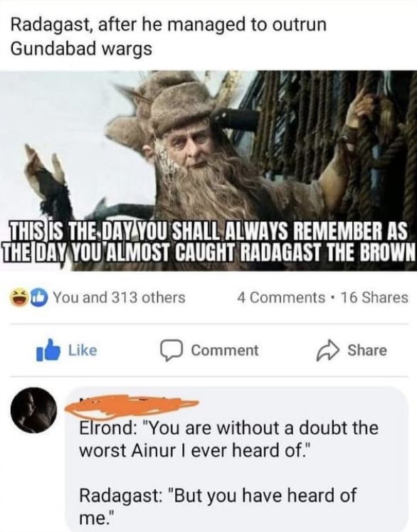This screenshot has width=417, height=532.
Task: Click the Share arrow icon
Action: coord(327,351)
